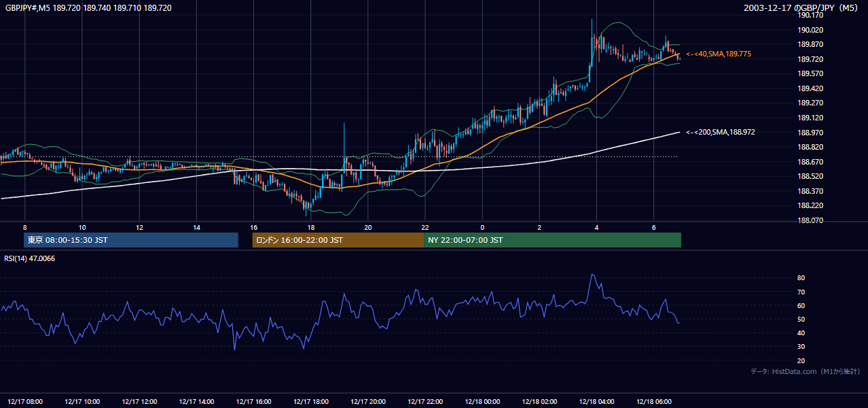Click the bottom date label 12/17 08:00
This screenshot has height=408, width=868.
pos(24,402)
